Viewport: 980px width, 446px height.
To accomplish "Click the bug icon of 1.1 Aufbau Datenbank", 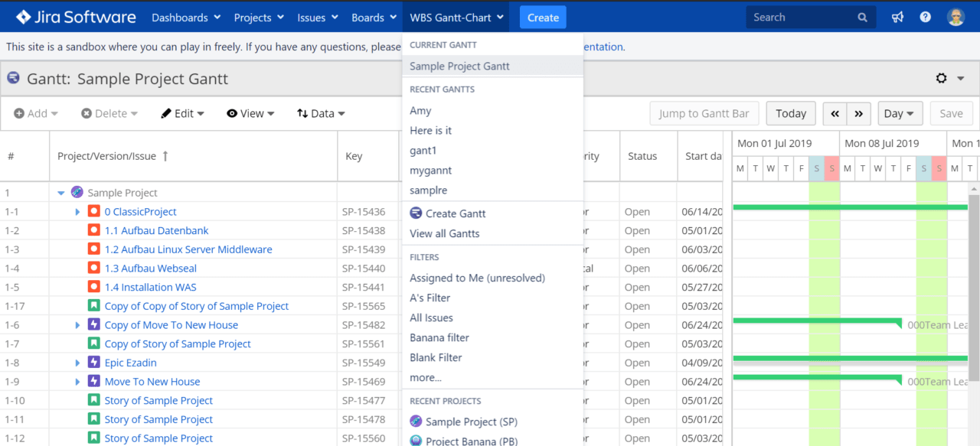I will pyautogui.click(x=94, y=230).
